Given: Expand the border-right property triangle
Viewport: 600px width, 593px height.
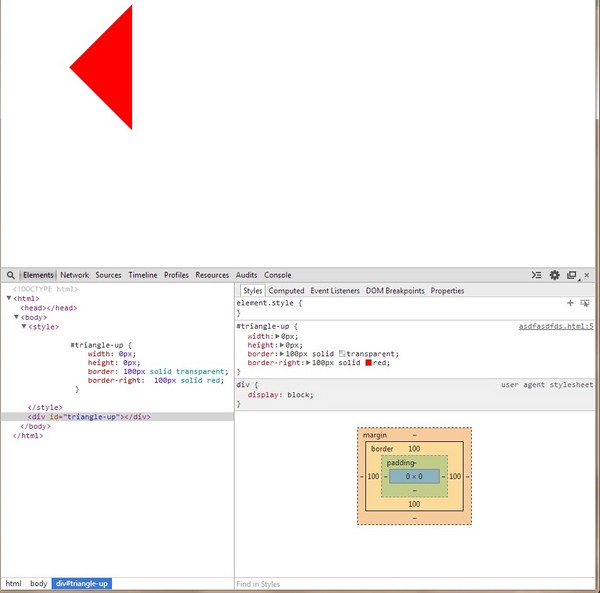Looking at the screenshot, I should pos(308,363).
